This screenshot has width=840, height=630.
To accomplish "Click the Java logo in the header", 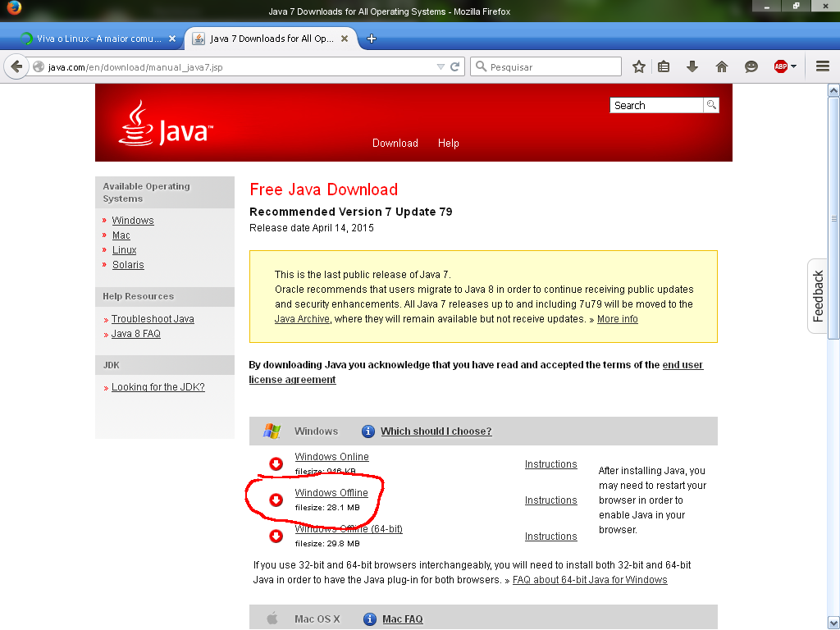I will [166, 123].
